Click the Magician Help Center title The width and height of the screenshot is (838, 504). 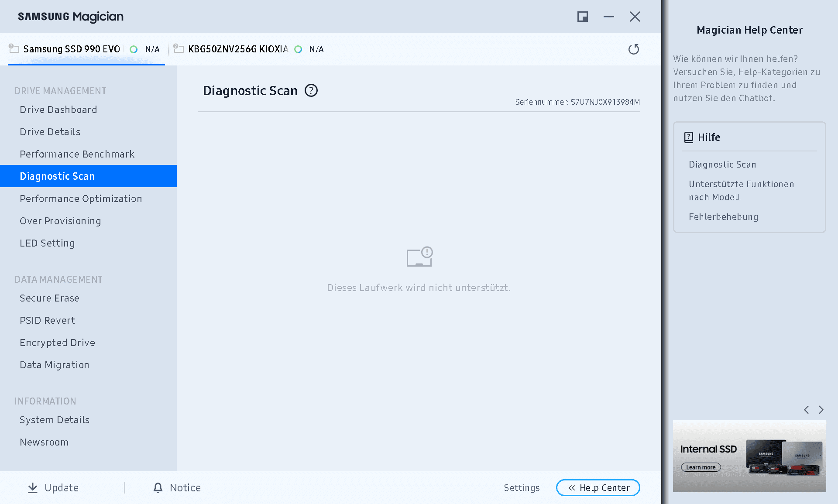[749, 30]
